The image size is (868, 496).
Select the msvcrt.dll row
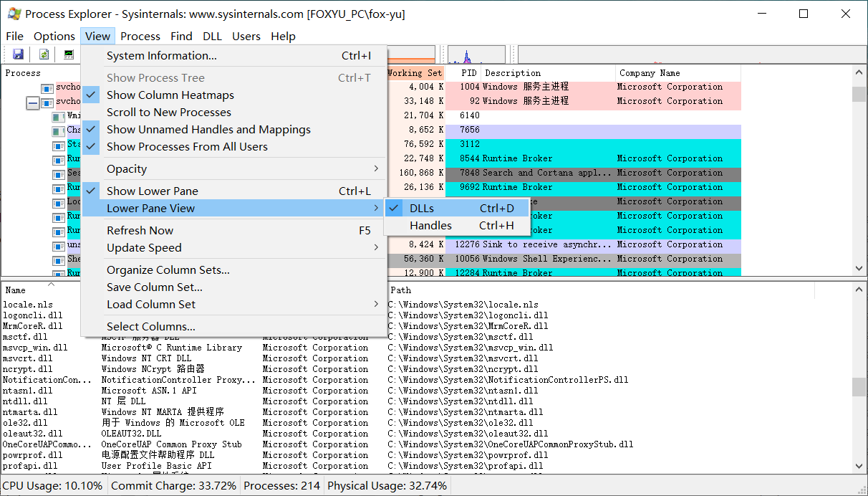tap(426, 358)
